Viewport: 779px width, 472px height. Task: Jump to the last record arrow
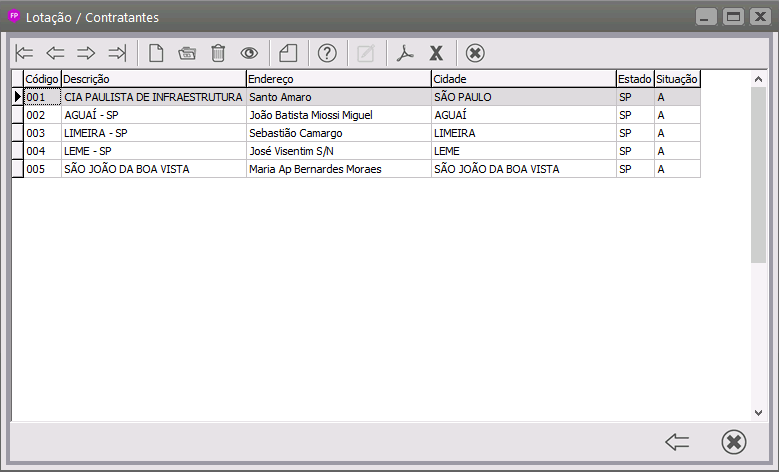point(117,53)
